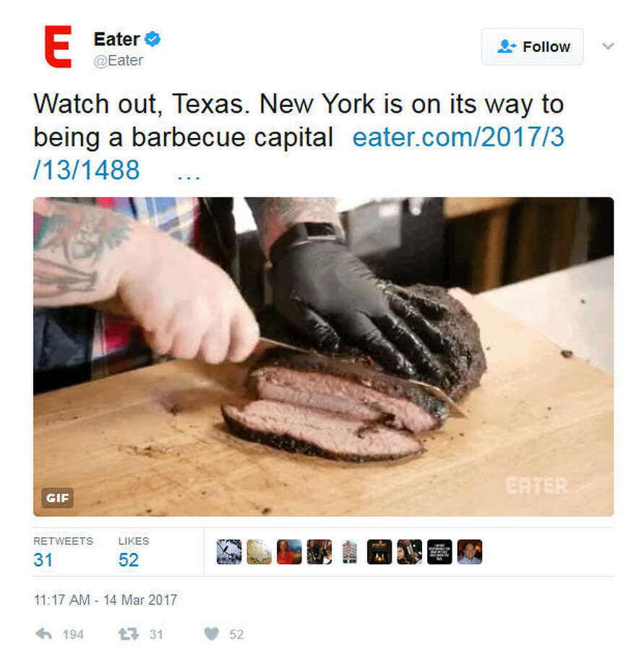
Task: Click the red Eater logo avatar
Action: [58, 47]
